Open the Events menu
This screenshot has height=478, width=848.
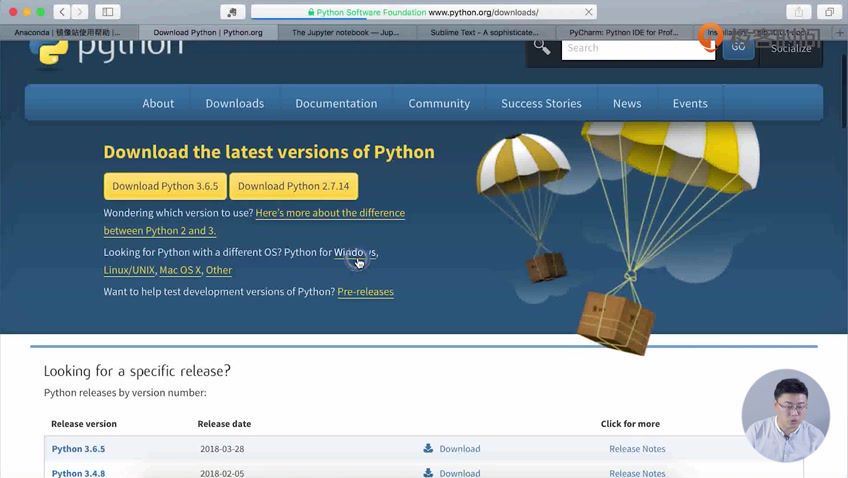(x=690, y=103)
